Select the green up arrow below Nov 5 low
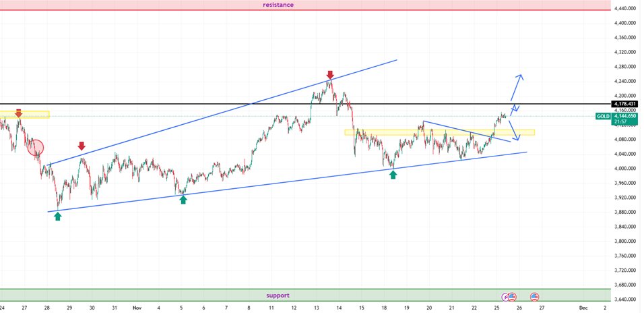 (183, 200)
